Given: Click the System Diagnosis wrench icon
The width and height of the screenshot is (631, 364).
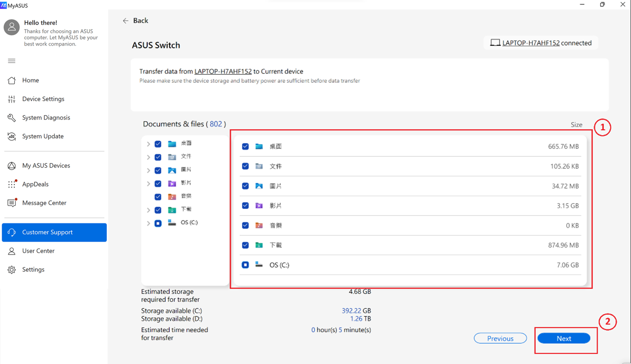Looking at the screenshot, I should pos(12,118).
